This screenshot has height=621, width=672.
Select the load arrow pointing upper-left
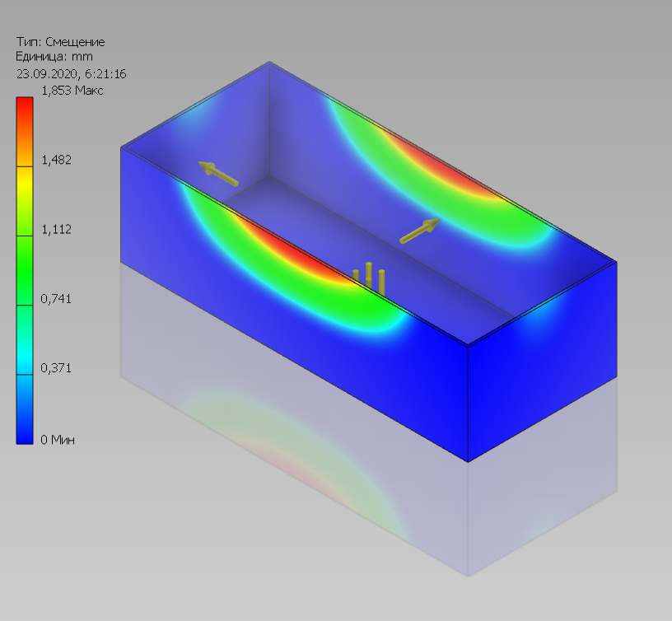[217, 174]
